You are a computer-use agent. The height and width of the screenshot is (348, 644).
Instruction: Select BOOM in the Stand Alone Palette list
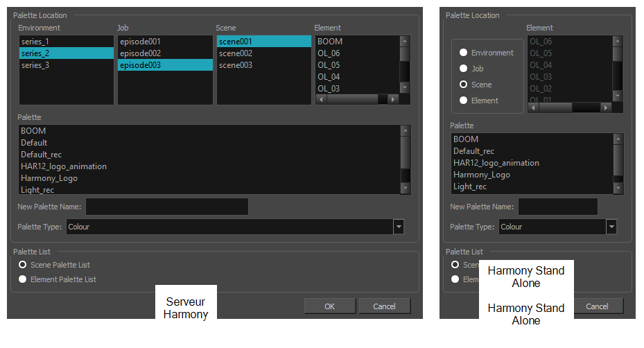532,139
